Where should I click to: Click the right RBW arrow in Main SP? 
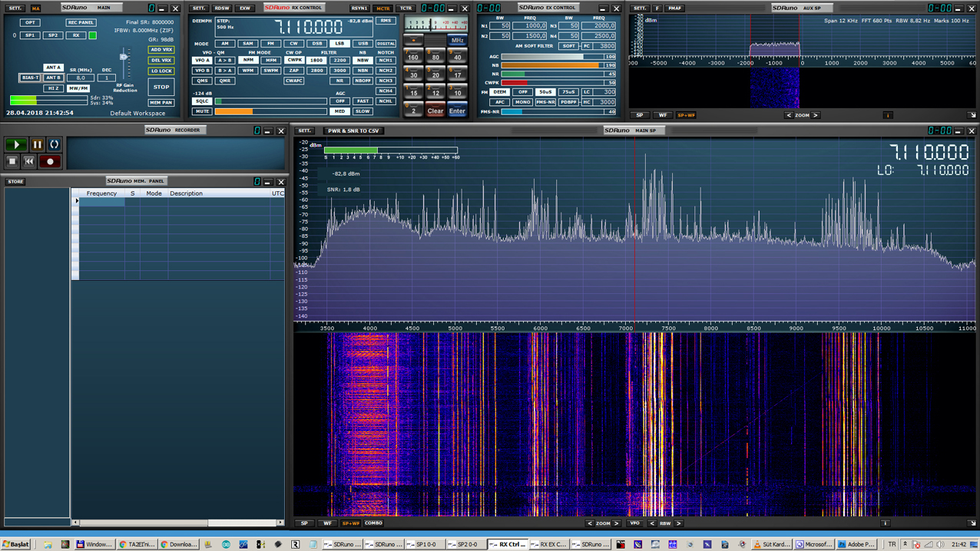[x=678, y=523]
